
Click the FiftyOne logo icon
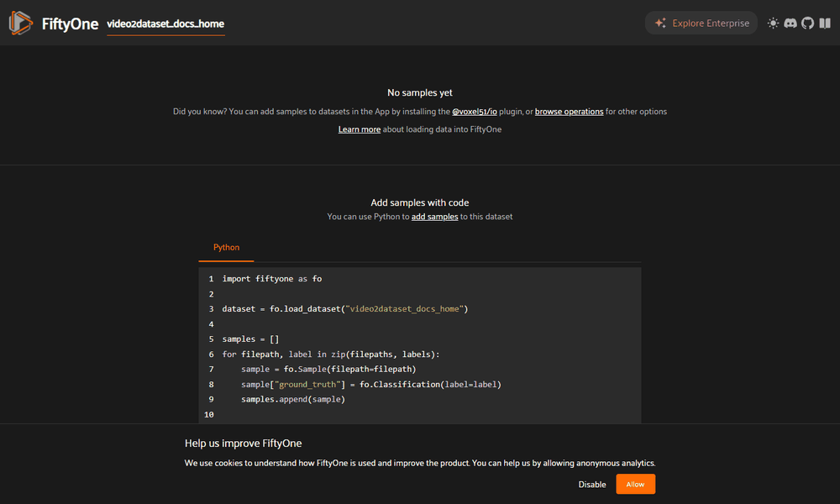click(21, 23)
